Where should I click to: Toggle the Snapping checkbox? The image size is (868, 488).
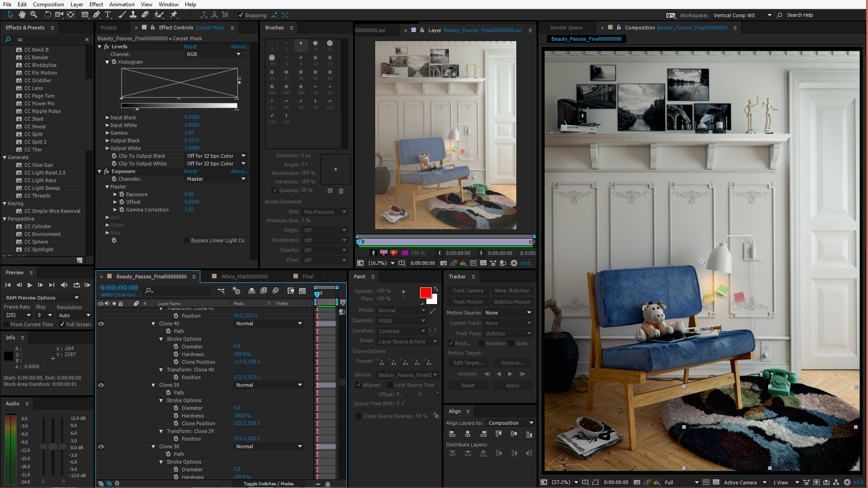tap(241, 15)
